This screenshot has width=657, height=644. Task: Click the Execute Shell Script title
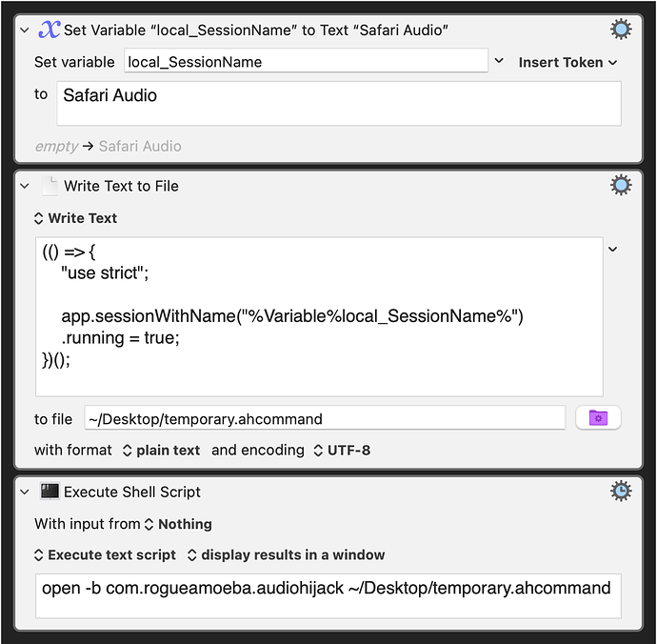point(132,492)
